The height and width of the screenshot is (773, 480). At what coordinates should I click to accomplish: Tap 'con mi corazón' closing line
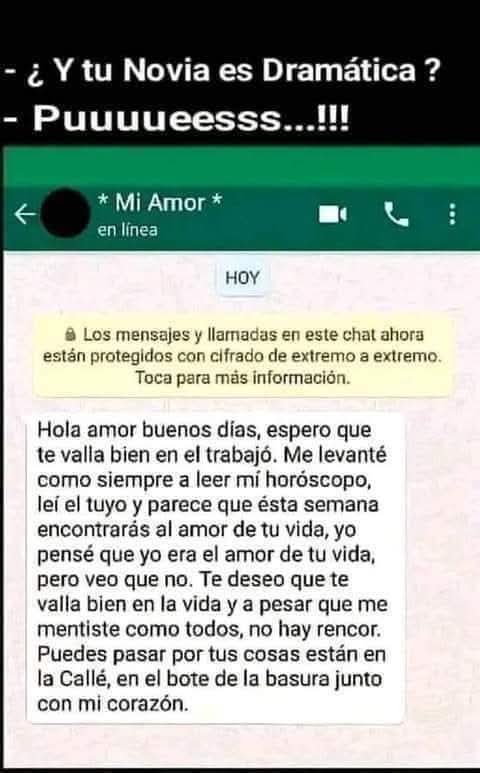point(113,703)
